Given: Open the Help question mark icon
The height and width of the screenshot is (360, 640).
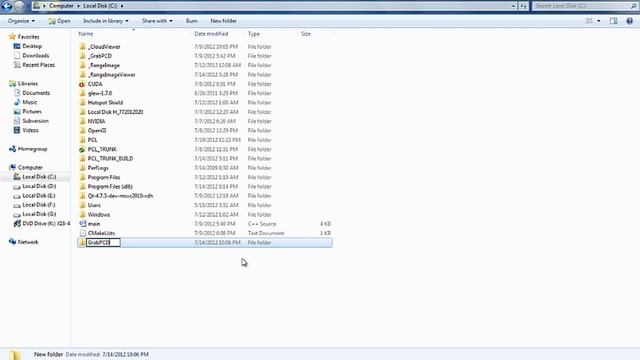Looking at the screenshot, I should point(629,21).
